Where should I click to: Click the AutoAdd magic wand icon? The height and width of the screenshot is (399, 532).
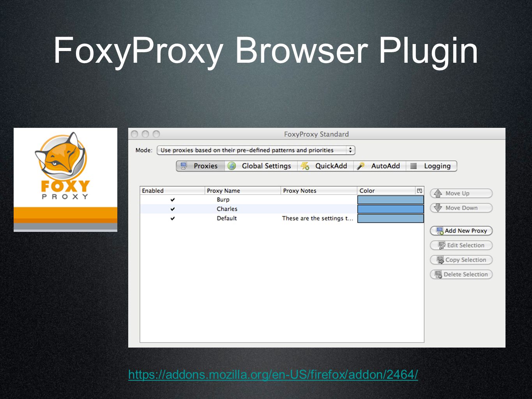(361, 166)
